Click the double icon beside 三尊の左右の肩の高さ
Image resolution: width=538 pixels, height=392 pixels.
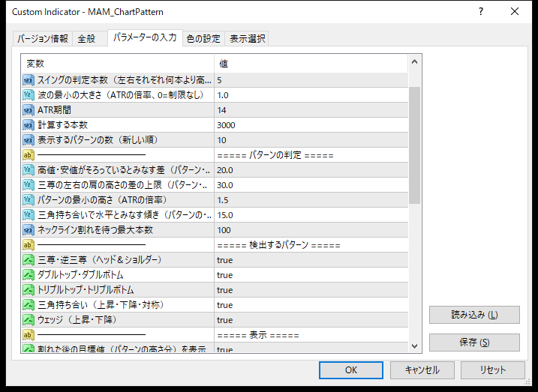tap(29, 185)
